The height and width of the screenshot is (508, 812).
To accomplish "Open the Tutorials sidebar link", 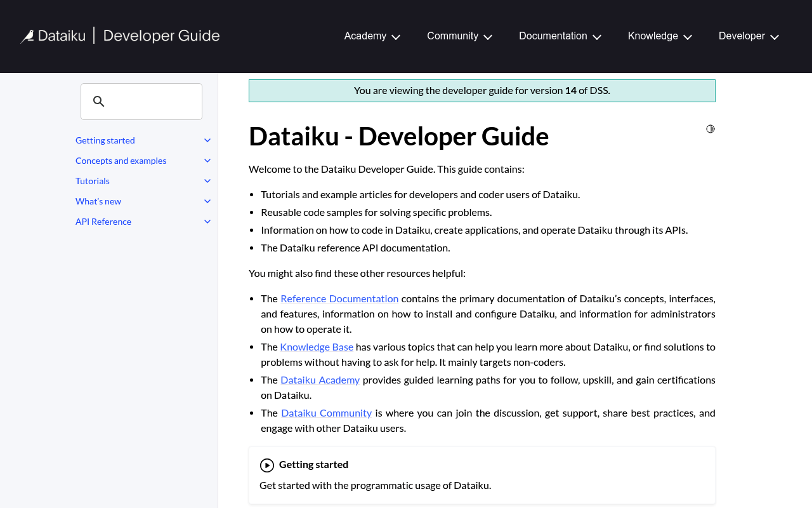I will pos(93,181).
